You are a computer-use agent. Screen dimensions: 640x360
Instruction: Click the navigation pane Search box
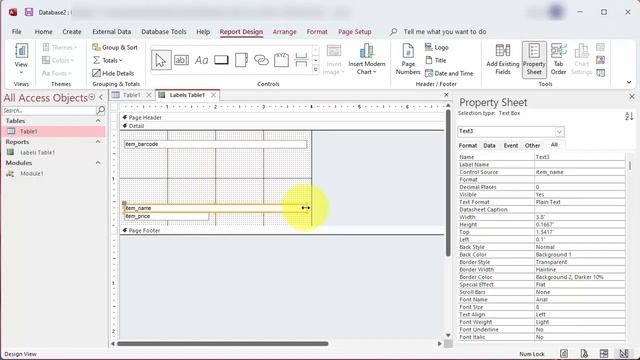[x=49, y=110]
